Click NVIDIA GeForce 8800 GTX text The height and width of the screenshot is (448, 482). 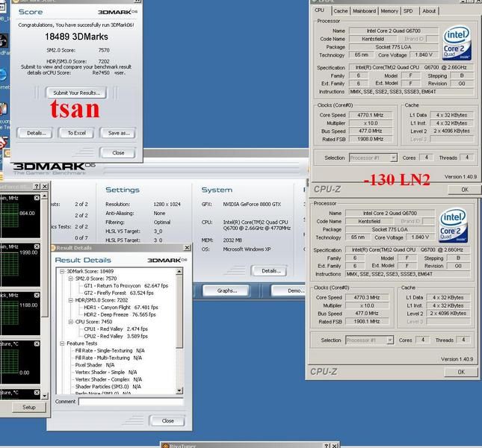252,204
